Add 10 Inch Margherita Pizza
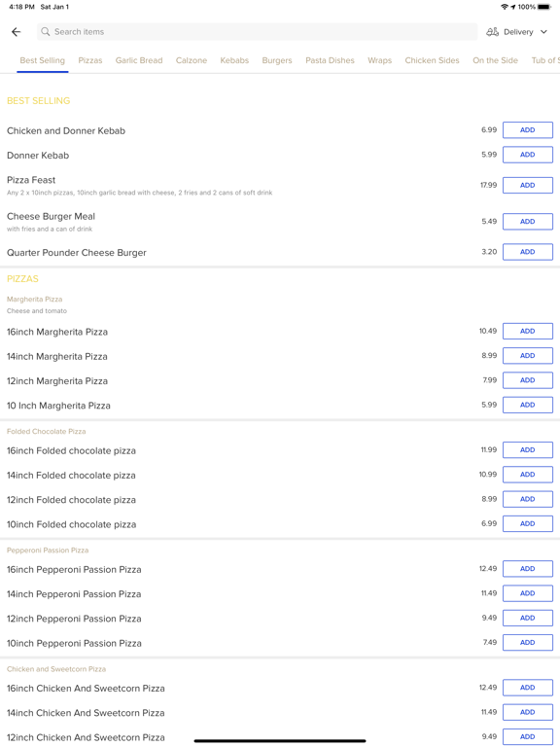This screenshot has width=560, height=747. pyautogui.click(x=528, y=405)
